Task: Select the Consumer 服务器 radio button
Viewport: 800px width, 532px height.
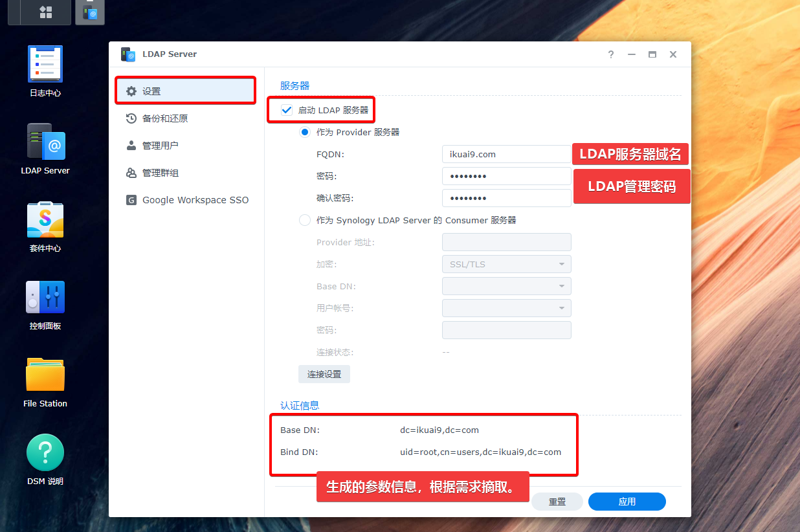Action: 305,220
